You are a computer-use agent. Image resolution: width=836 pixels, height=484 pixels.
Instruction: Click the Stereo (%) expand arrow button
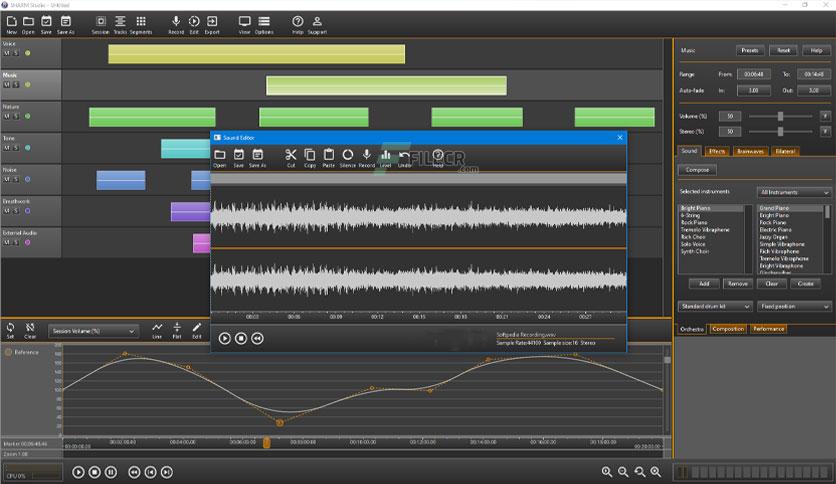pyautogui.click(x=825, y=131)
